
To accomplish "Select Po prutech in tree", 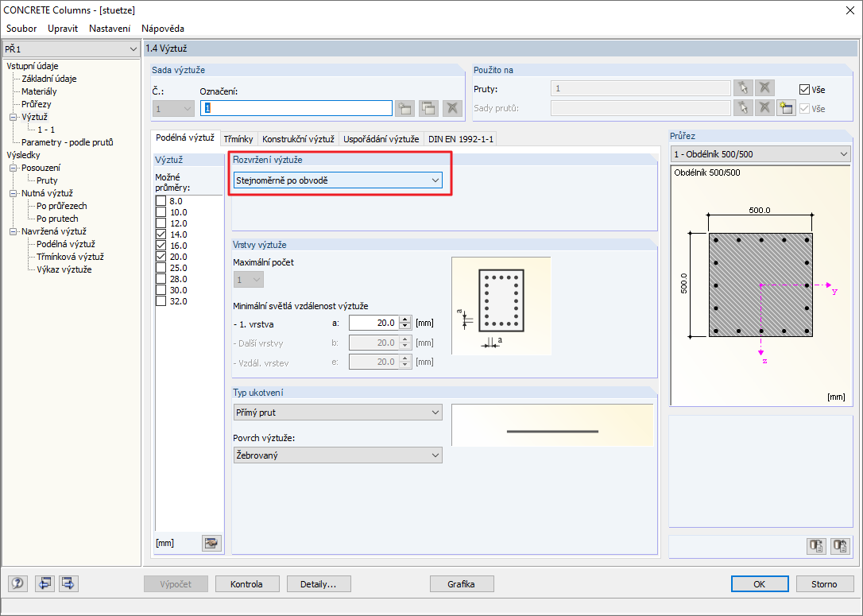I will tap(57, 219).
